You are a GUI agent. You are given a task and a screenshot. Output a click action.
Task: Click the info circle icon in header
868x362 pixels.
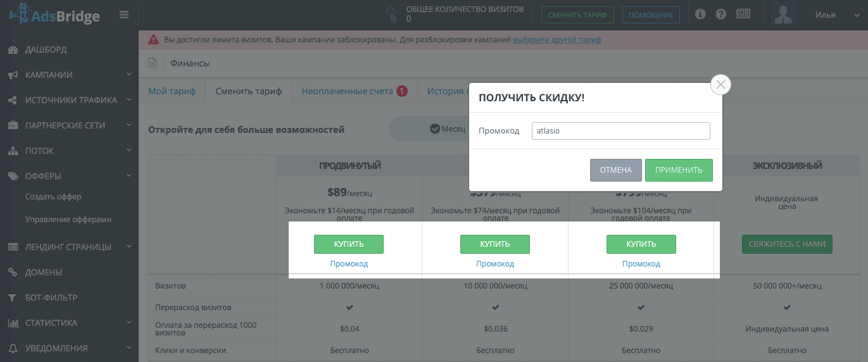pos(700,15)
